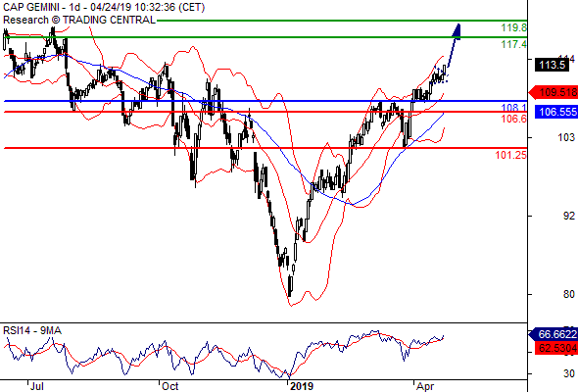The height and width of the screenshot is (392, 578).
Task: Select the red 101.25 support level label
Action: (x=511, y=155)
